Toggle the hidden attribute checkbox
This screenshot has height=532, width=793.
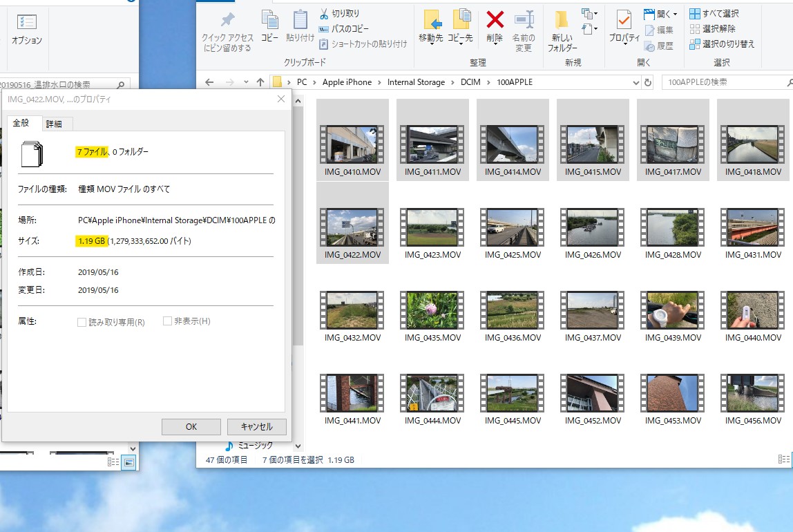(168, 321)
